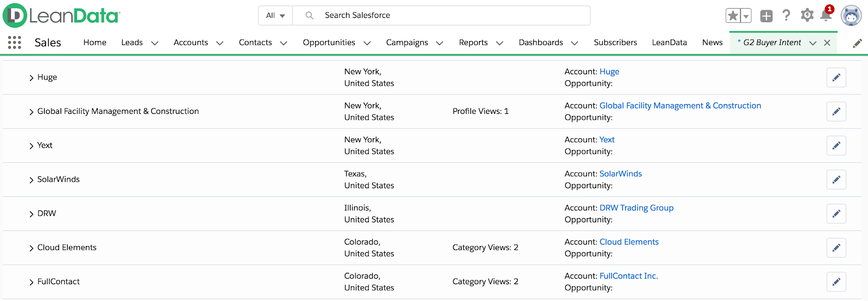Edit the Yext row pencil icon
Viewport: 868px width, 301px height.
tap(837, 145)
